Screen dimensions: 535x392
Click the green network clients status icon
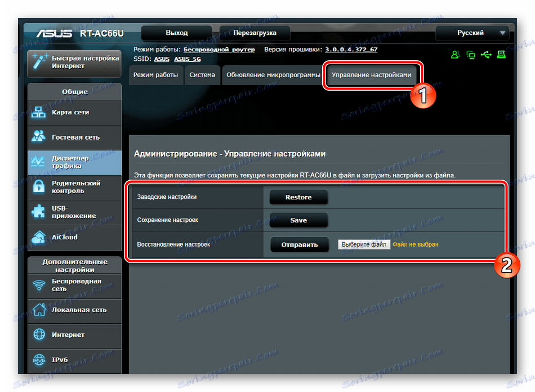pos(471,55)
